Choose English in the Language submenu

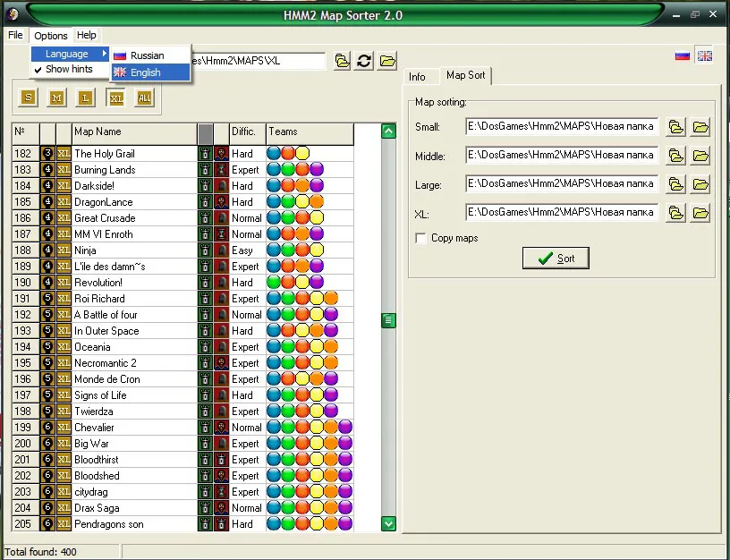coord(150,72)
